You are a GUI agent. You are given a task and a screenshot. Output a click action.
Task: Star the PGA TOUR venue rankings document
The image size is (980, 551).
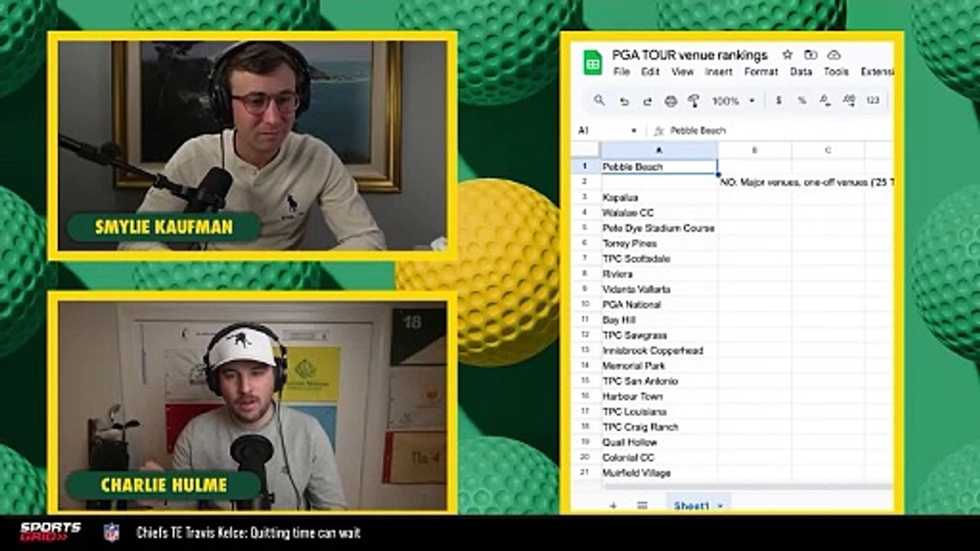[787, 55]
